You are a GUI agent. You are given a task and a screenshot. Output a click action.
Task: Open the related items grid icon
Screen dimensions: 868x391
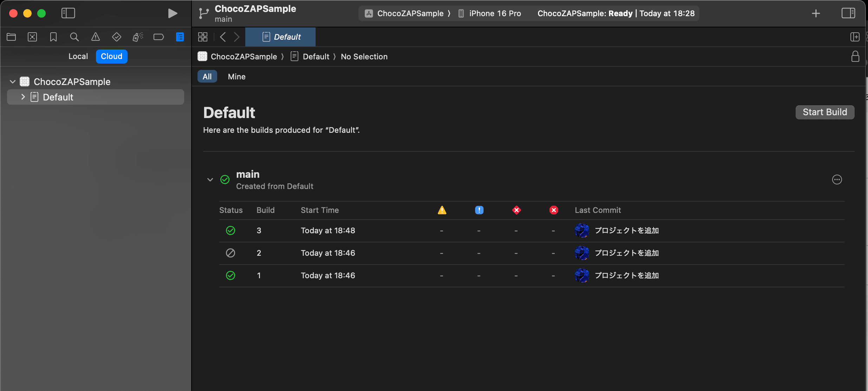[203, 37]
